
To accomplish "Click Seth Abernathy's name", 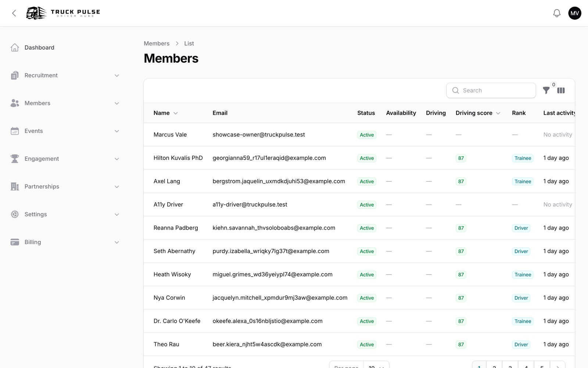I will (174, 251).
